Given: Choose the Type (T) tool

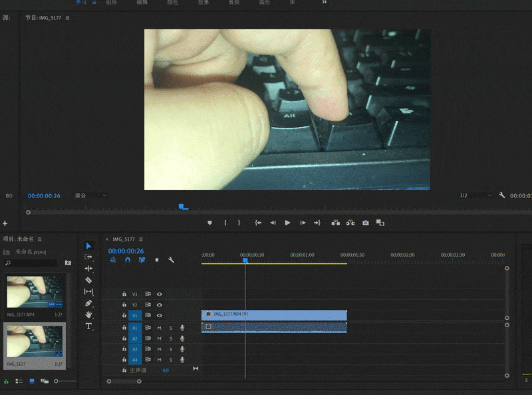Looking at the screenshot, I should (x=88, y=327).
